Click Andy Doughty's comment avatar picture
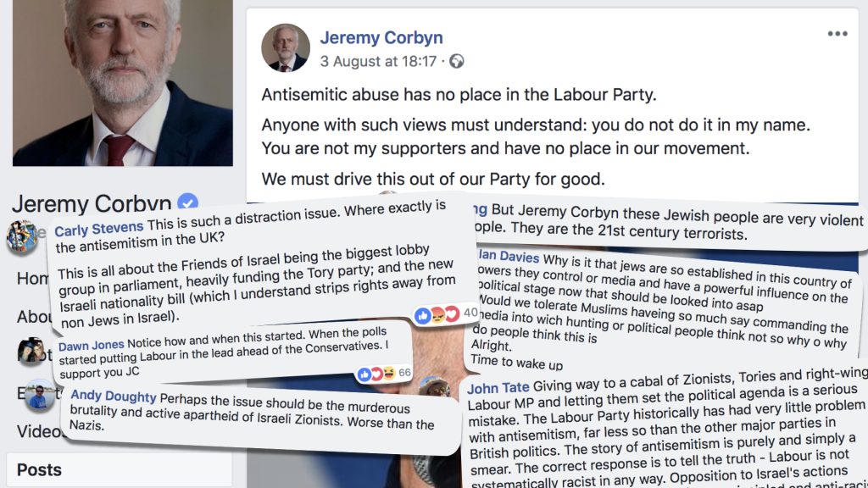Image resolution: width=868 pixels, height=488 pixels. tap(39, 395)
